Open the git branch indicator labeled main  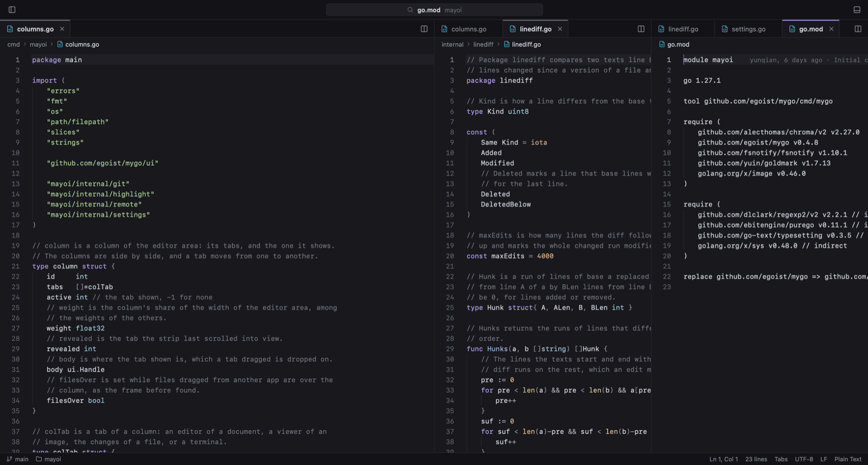click(x=17, y=459)
